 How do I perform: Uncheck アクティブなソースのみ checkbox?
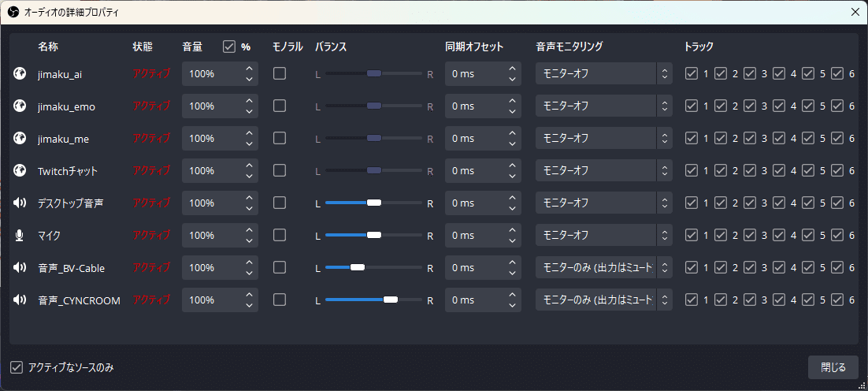point(17,367)
